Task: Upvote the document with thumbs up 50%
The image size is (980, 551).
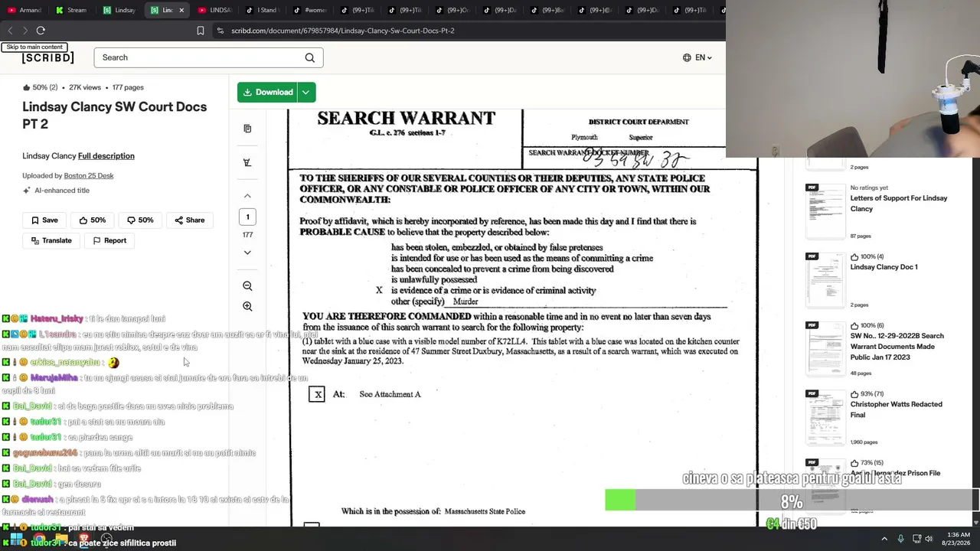Action: click(92, 220)
